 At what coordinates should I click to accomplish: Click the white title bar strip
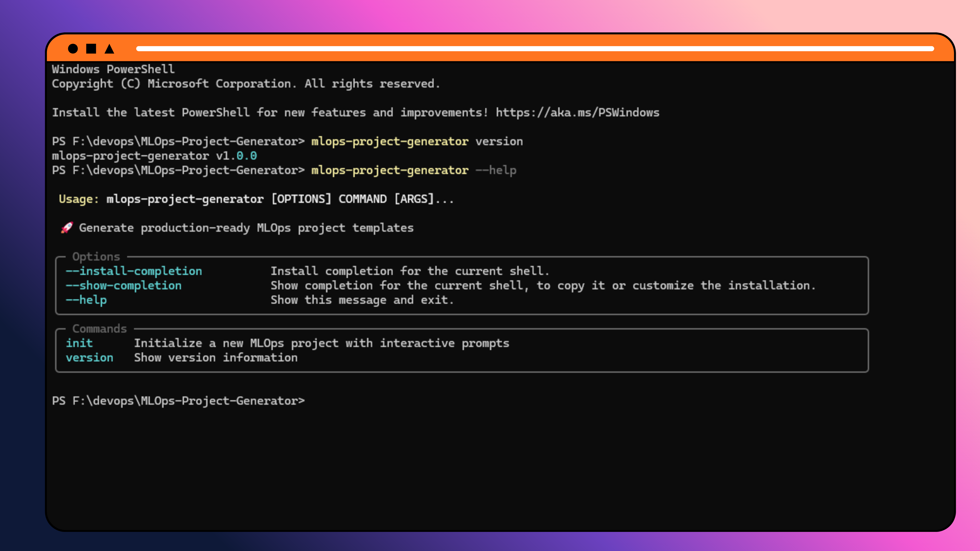click(x=534, y=49)
